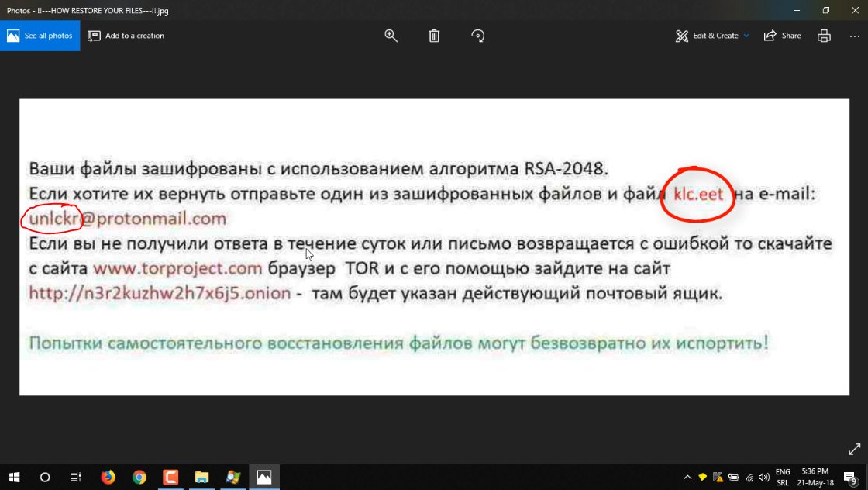Click the www.torproject.com text
Viewport: 868px width, 490px height.
coord(177,268)
